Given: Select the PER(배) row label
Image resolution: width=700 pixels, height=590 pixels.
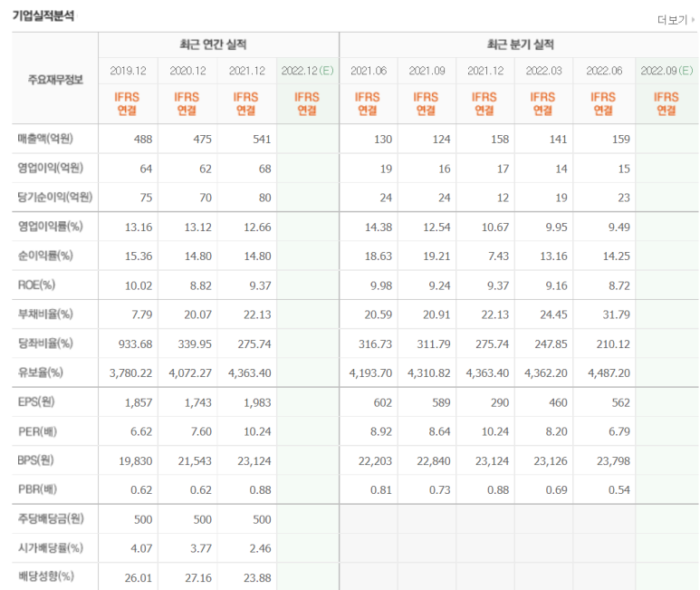Looking at the screenshot, I should pyautogui.click(x=37, y=431).
